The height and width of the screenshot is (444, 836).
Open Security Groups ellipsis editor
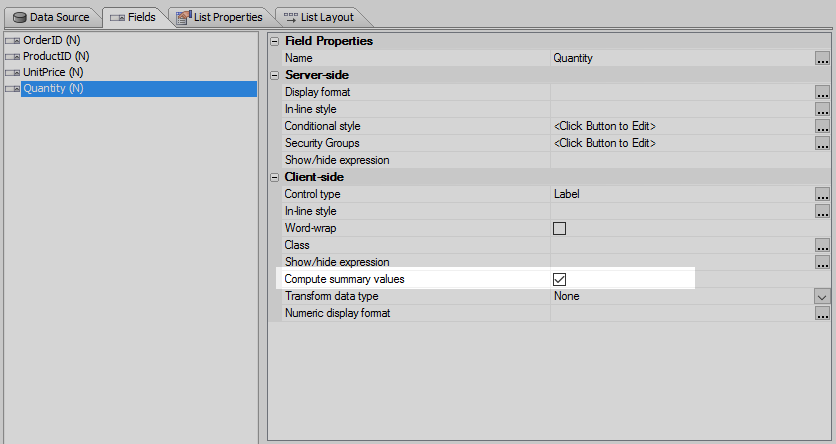tap(822, 143)
